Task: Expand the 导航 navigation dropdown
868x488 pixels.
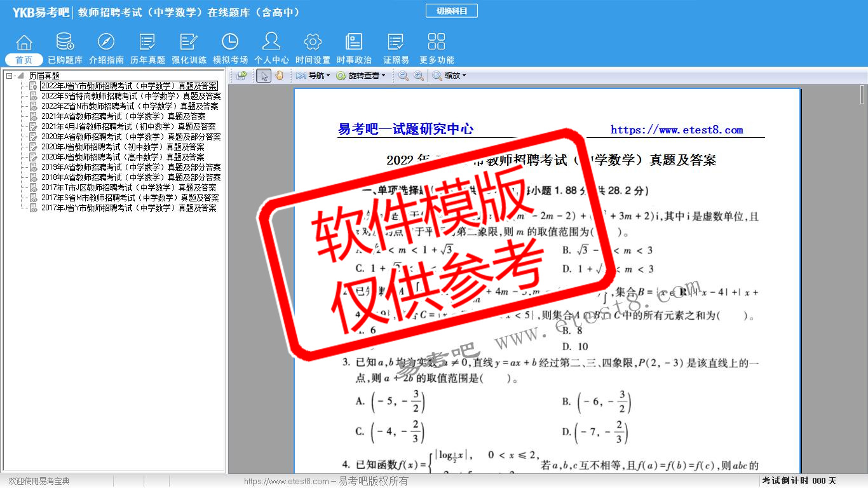Action: [313, 76]
